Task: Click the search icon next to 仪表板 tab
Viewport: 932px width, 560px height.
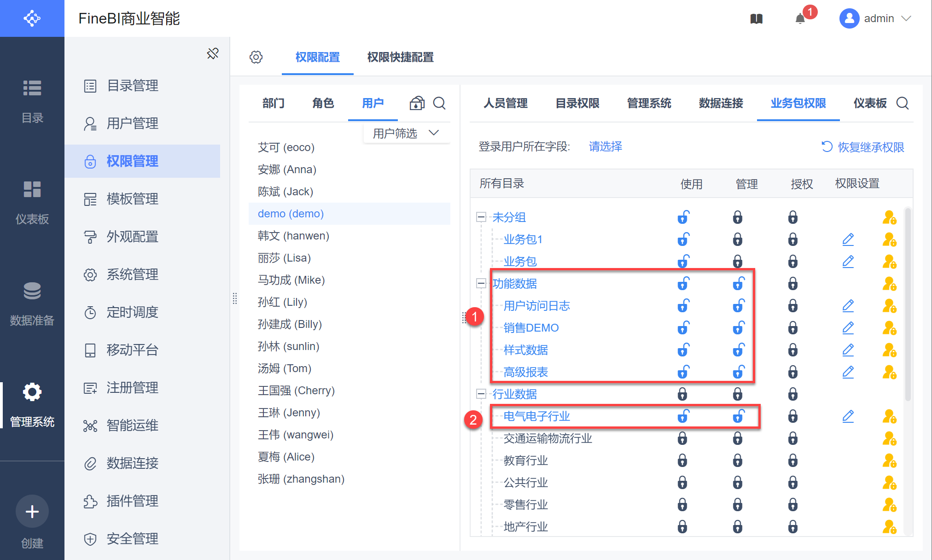Action: [x=903, y=103]
